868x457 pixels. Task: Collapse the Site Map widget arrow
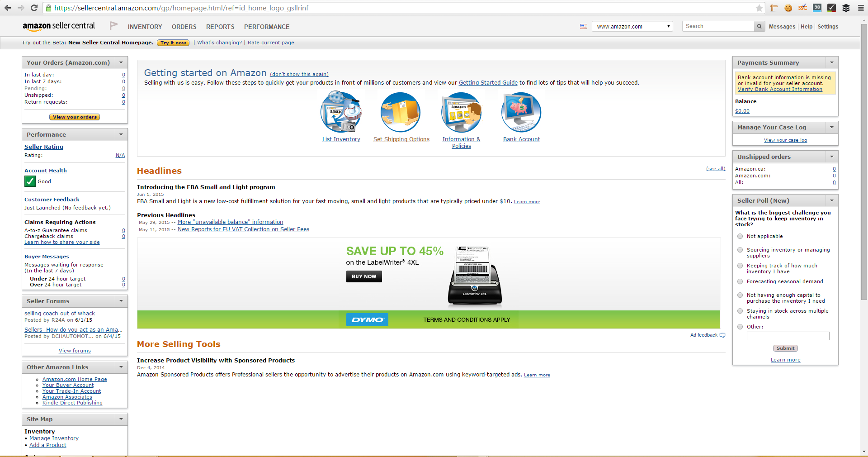tap(121, 419)
